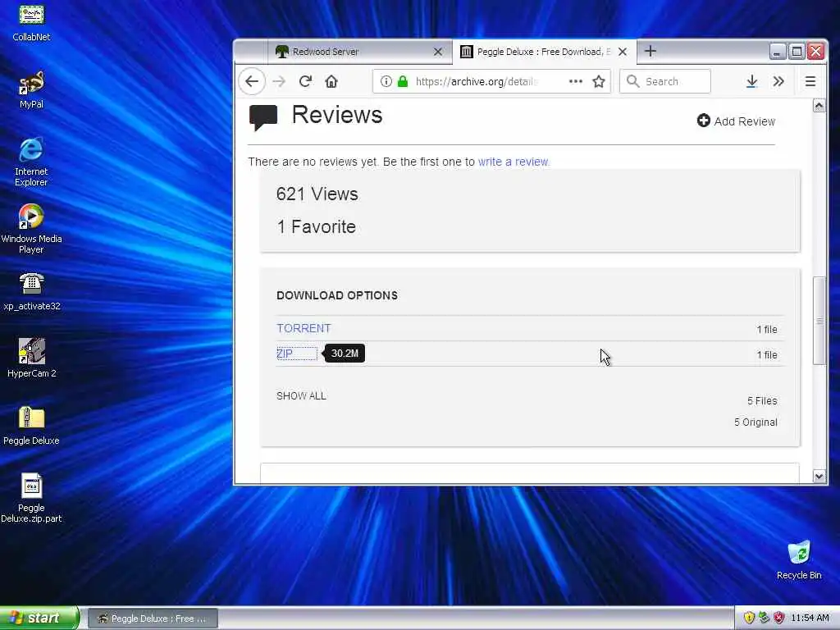The width and height of the screenshot is (840, 630).
Task: Bookmark this page with the star icon
Action: (598, 81)
